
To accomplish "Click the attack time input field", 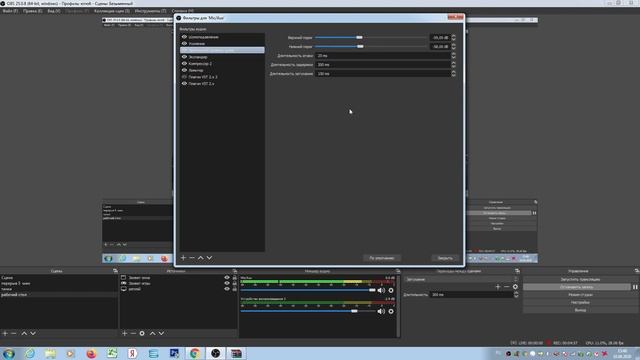I will click(x=383, y=56).
